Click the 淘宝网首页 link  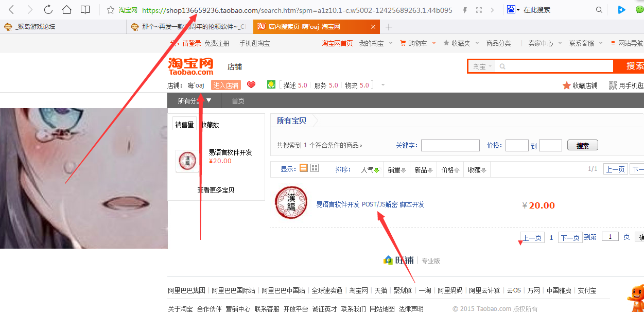coord(338,43)
